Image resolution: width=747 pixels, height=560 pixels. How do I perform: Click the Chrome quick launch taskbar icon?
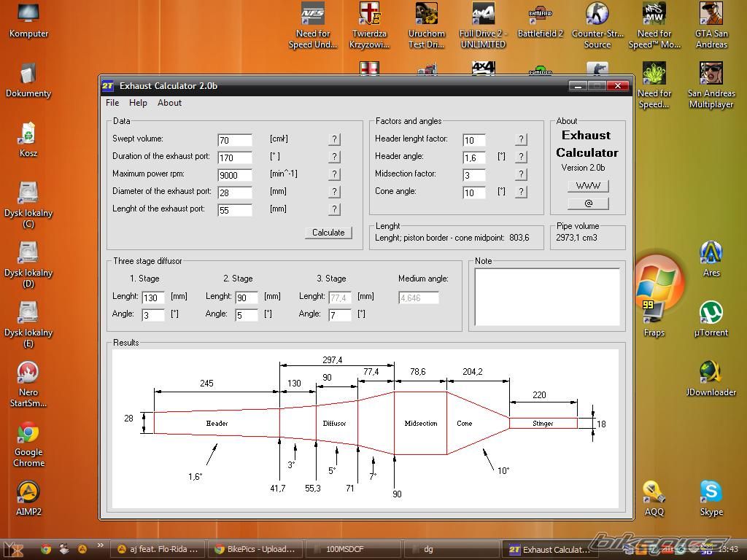46,549
